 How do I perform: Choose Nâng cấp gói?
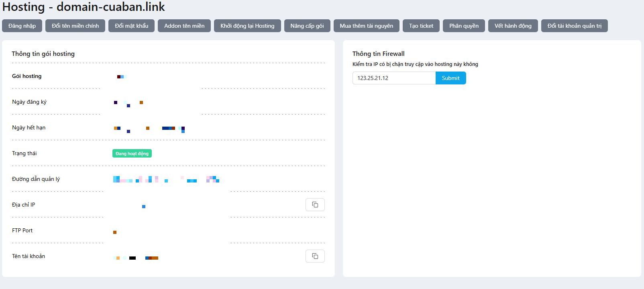point(307,26)
